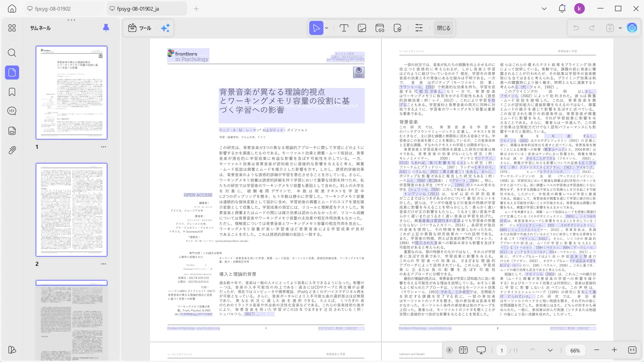Fit page to actual size 1:1
644x362 pixels.
pos(632,350)
